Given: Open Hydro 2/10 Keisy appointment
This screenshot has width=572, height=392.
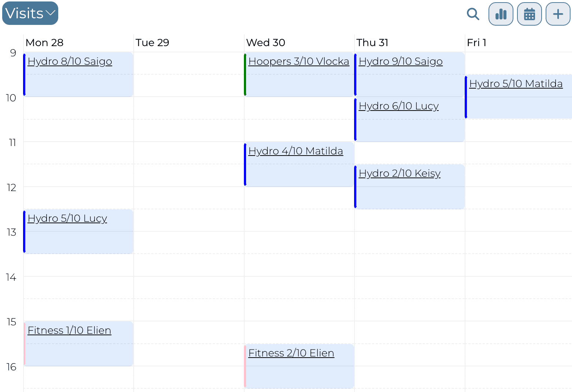Looking at the screenshot, I should (400, 173).
